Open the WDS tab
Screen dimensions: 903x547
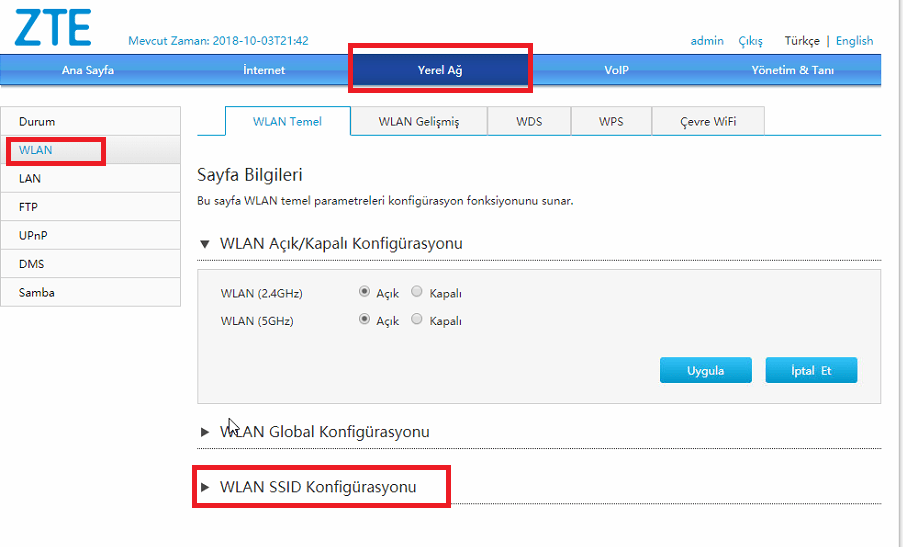(529, 121)
